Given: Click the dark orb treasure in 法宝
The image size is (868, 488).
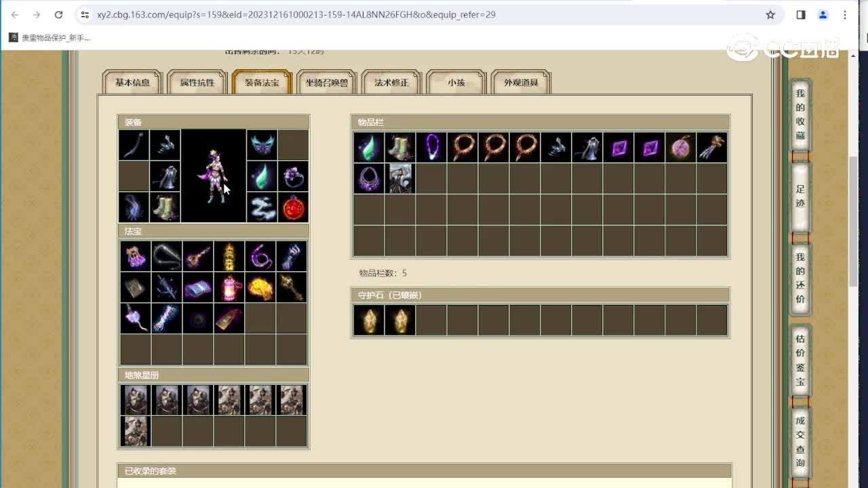Looking at the screenshot, I should pos(198,319).
